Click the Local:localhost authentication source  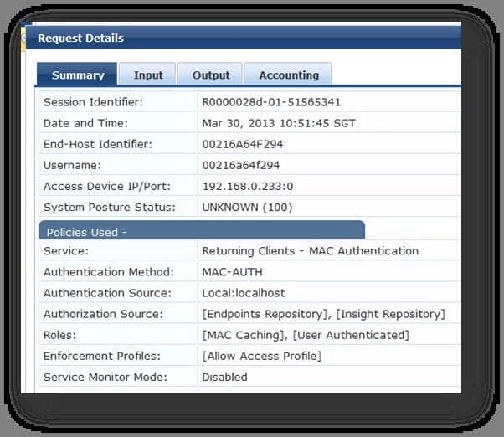tap(244, 293)
